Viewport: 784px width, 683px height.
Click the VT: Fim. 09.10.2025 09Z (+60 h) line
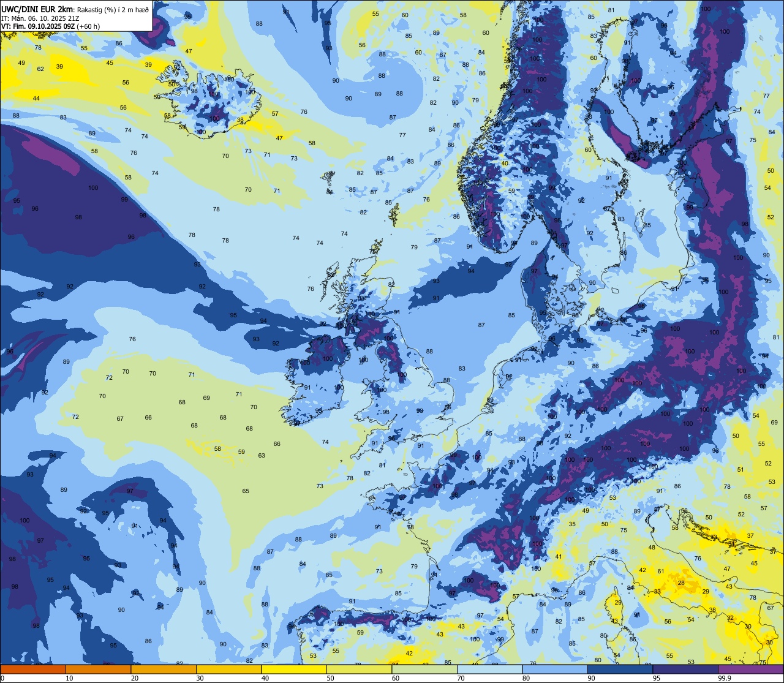point(50,26)
